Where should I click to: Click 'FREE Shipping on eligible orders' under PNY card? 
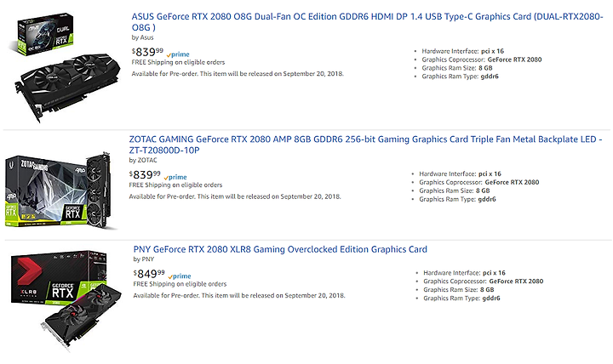180,284
